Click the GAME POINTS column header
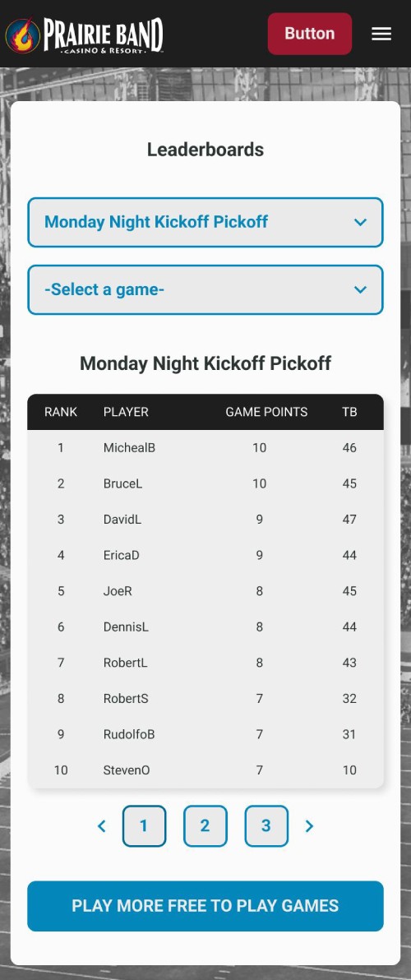The width and height of the screenshot is (411, 980). point(266,412)
